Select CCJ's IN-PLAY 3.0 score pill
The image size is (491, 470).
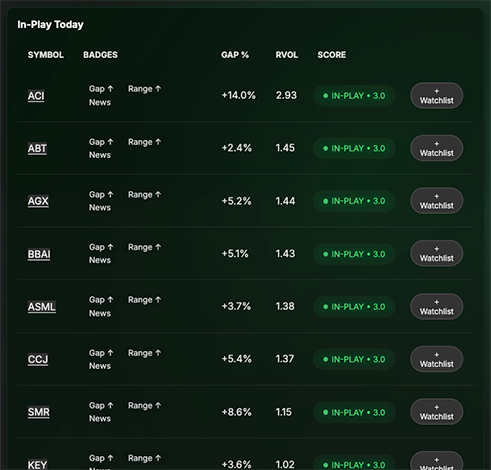click(x=354, y=359)
